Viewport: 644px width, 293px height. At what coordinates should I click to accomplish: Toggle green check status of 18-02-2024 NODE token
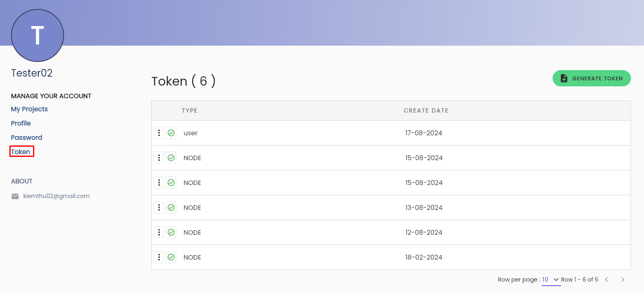click(x=171, y=257)
